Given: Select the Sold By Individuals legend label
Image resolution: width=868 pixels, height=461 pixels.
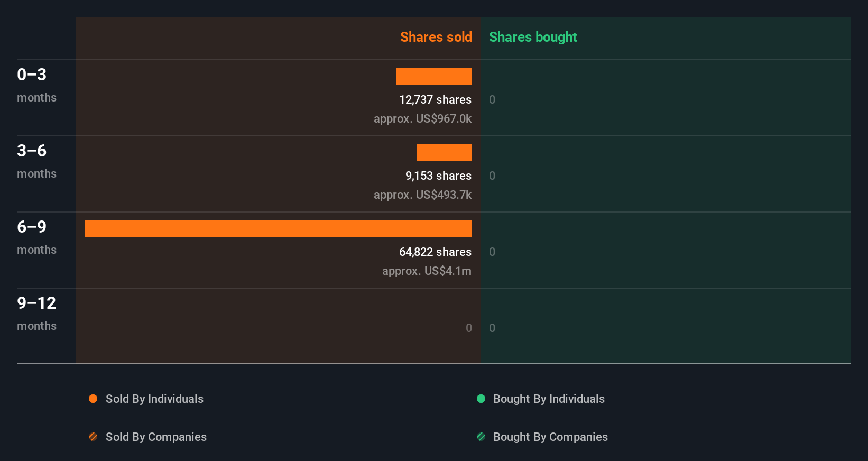Looking at the screenshot, I should click(x=154, y=399).
